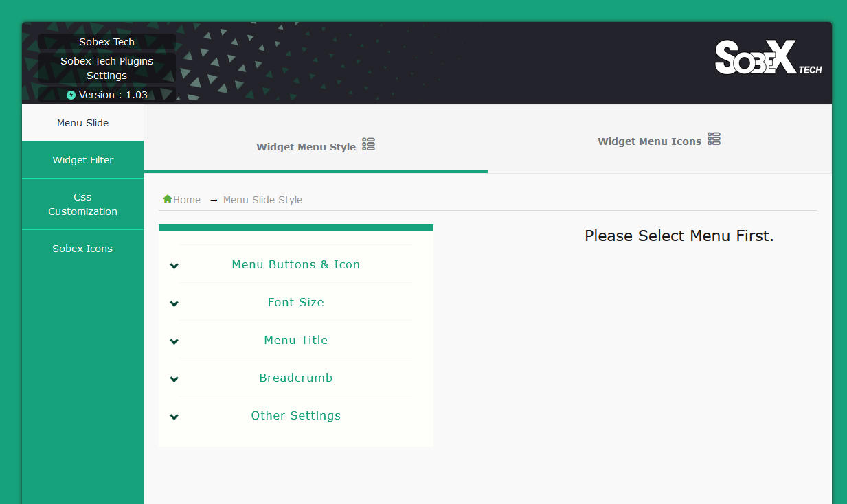Open Sobex Icons in sidebar
The width and height of the screenshot is (847, 504).
pos(83,249)
